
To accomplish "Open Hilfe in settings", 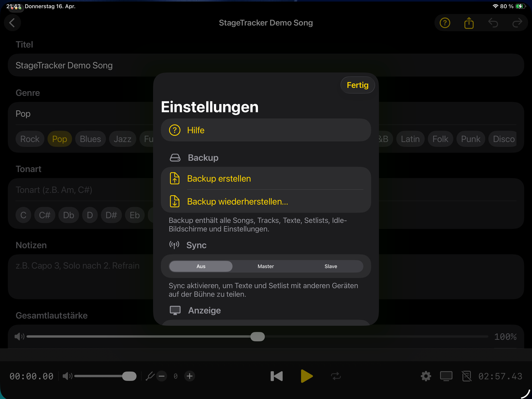I will (266, 130).
